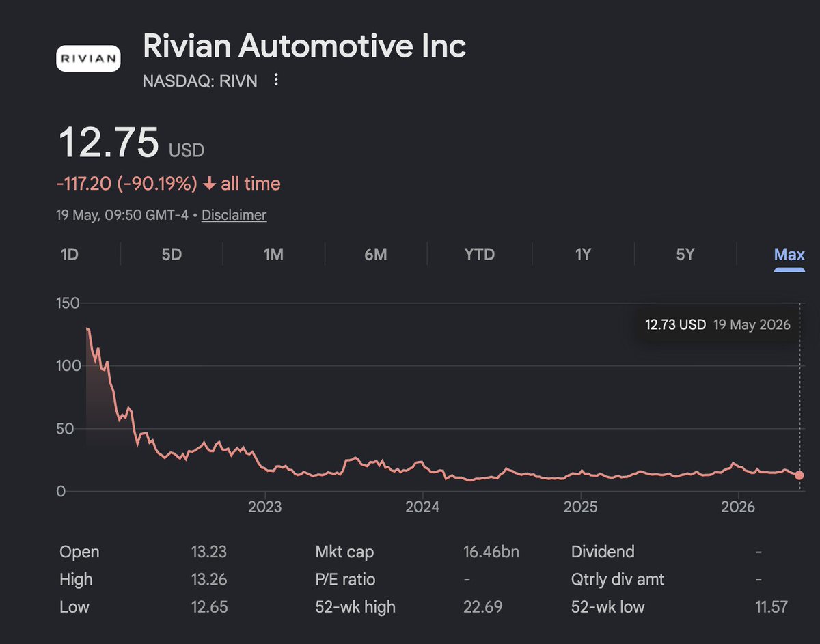Select the 5D range tab
This screenshot has width=820, height=644.
click(x=172, y=255)
